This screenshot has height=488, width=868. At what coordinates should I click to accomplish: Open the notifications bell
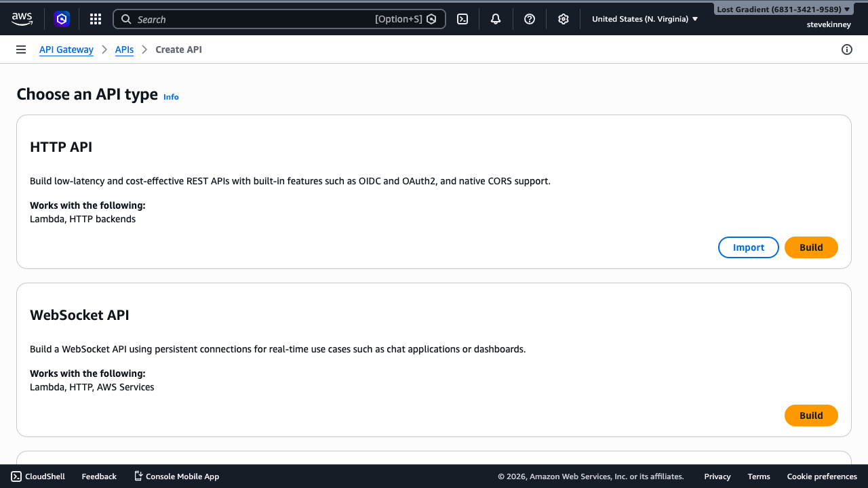pyautogui.click(x=496, y=19)
